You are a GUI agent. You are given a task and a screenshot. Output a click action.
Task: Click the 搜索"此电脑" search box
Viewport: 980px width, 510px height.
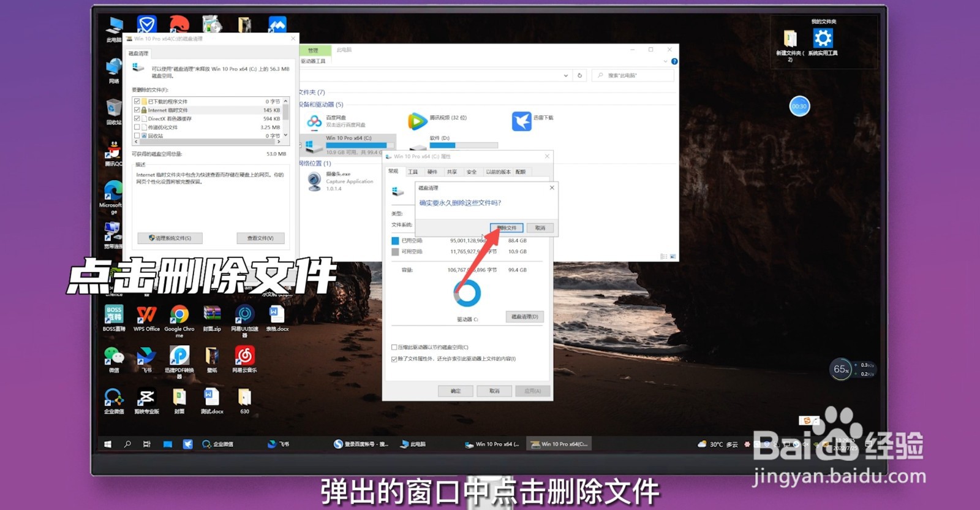click(633, 75)
